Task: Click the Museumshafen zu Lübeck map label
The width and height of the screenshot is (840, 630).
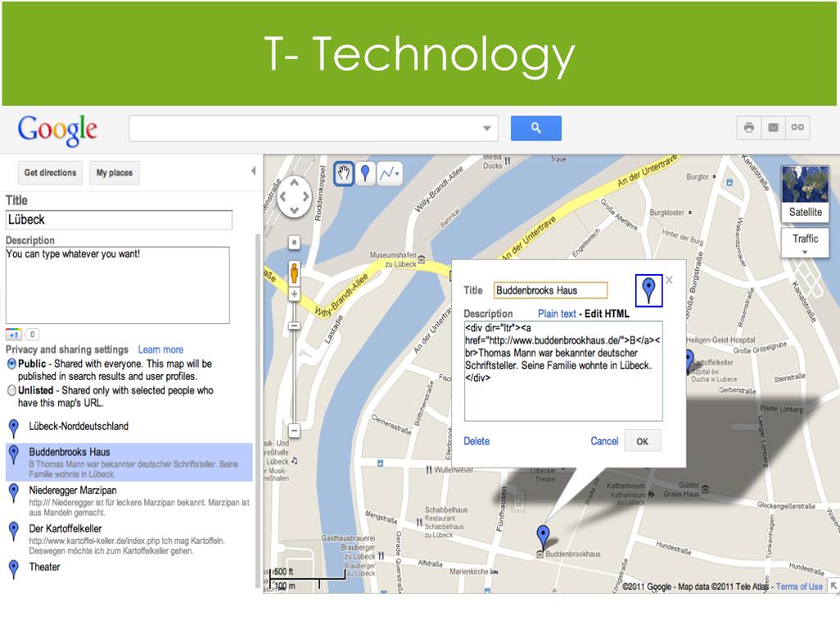Action: [x=393, y=260]
